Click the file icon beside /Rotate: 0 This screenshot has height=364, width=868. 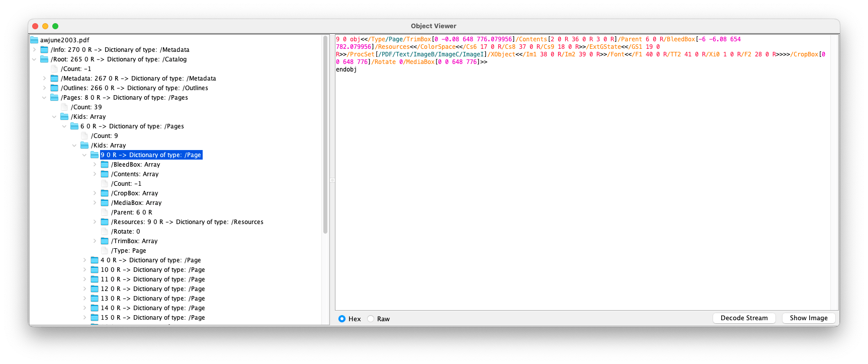click(x=105, y=232)
